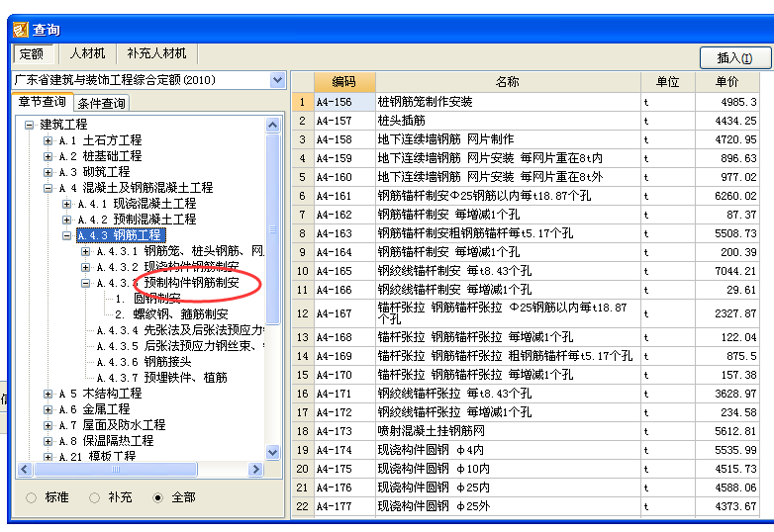This screenshot has height=532, width=774.
Task: Select code cell A4-161
Action: [344, 196]
